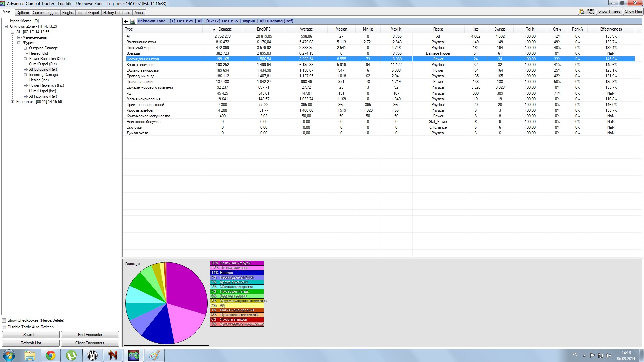Image resolution: width=644 pixels, height=362 pixels.
Task: Click the Search... button
Action: [31, 335]
